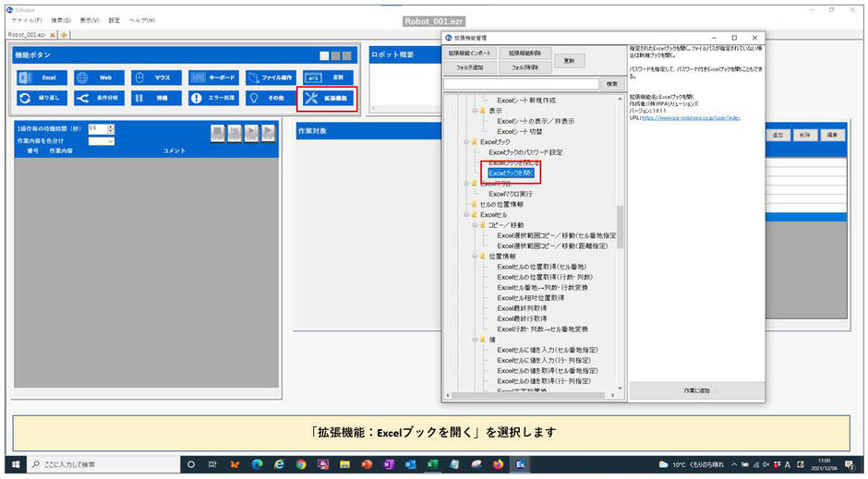Click フォルダ削除 button

(x=524, y=67)
